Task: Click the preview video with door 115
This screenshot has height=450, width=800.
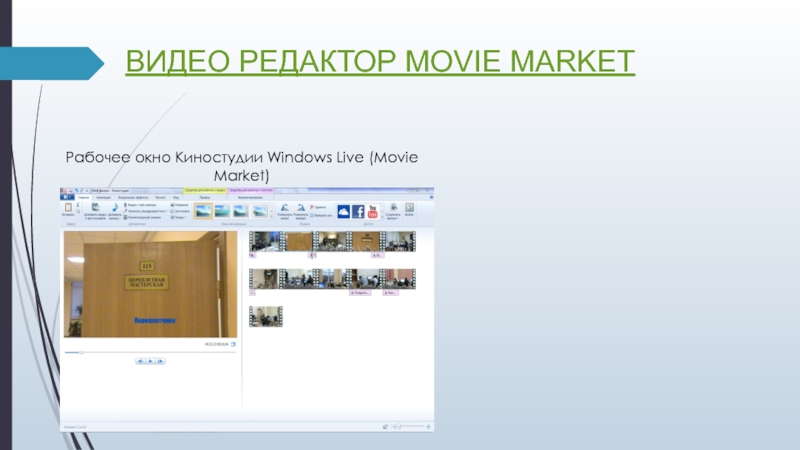Action: [151, 284]
